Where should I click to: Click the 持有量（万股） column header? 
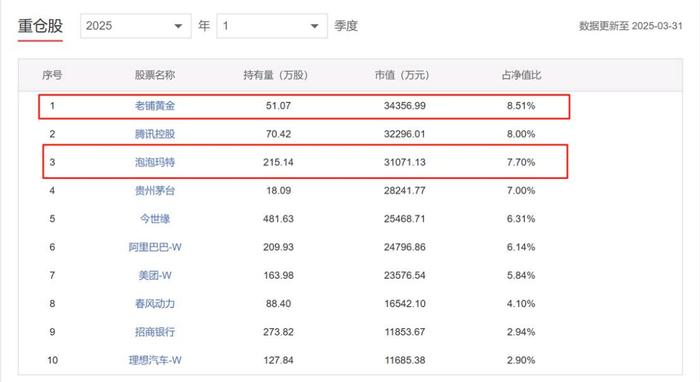click(276, 75)
